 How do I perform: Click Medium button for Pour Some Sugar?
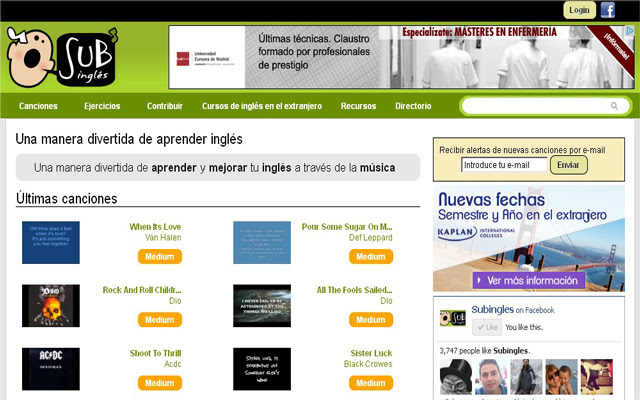[371, 257]
